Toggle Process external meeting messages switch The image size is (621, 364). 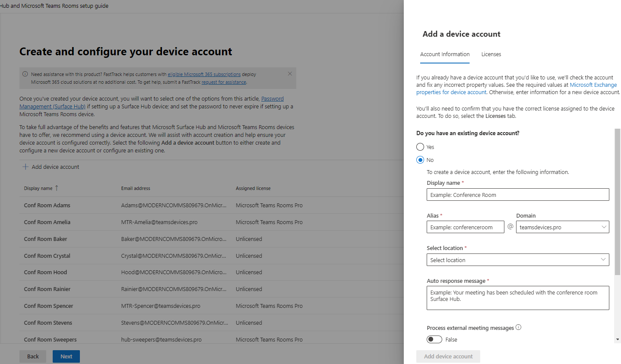(434, 339)
